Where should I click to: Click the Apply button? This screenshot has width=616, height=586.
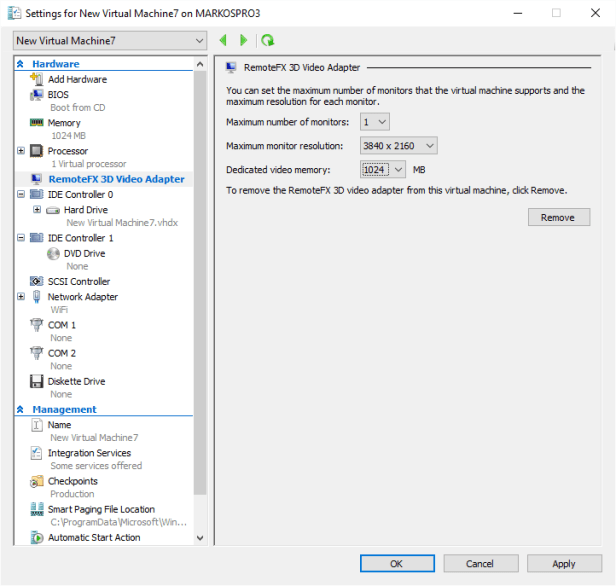[x=563, y=564]
